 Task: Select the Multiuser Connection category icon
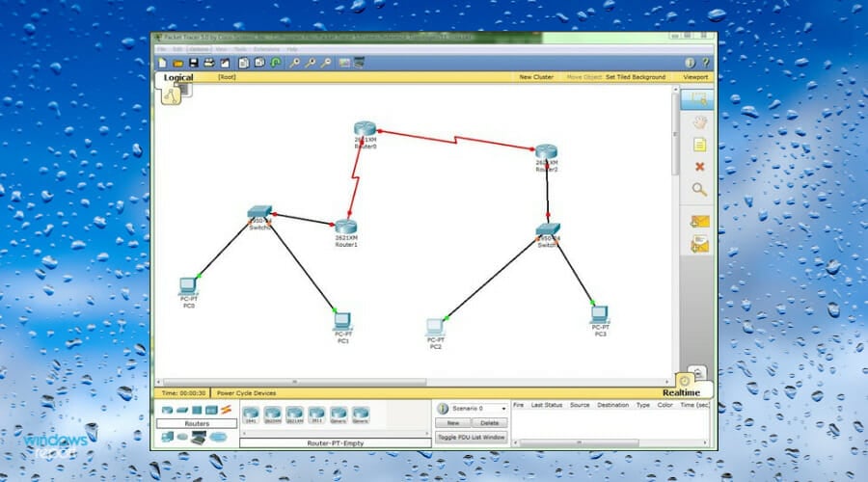pyautogui.click(x=218, y=438)
